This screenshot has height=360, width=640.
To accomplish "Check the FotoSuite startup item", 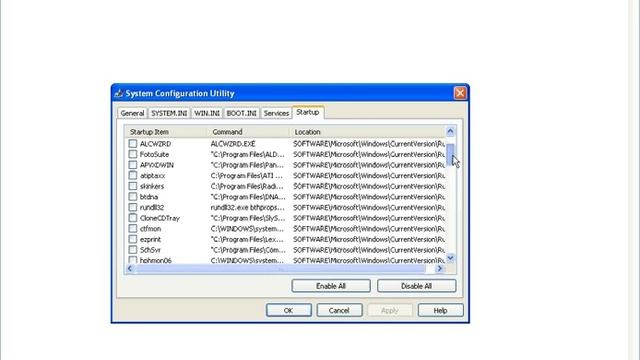I will (x=133, y=154).
